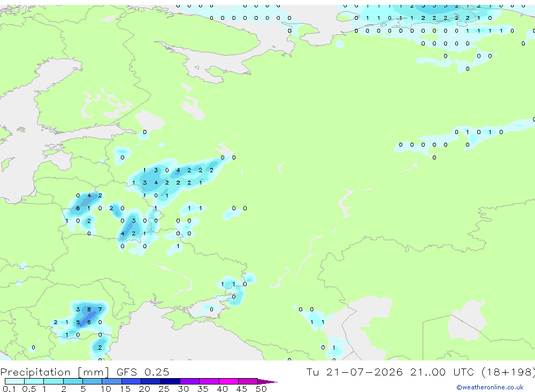Click the precipitation value '7' on the map
The height and width of the screenshot is (392, 535).
(100, 310)
